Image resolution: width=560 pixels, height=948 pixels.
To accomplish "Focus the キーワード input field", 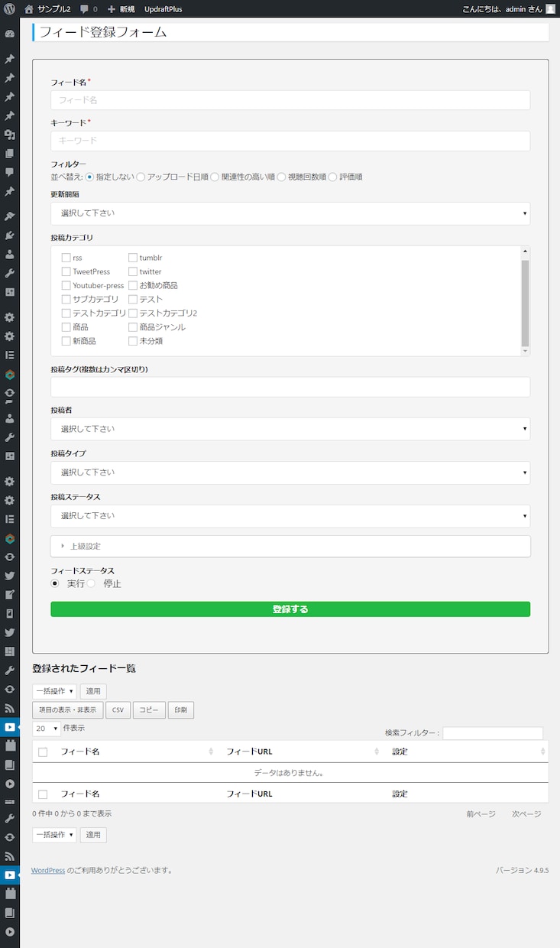I will click(290, 141).
